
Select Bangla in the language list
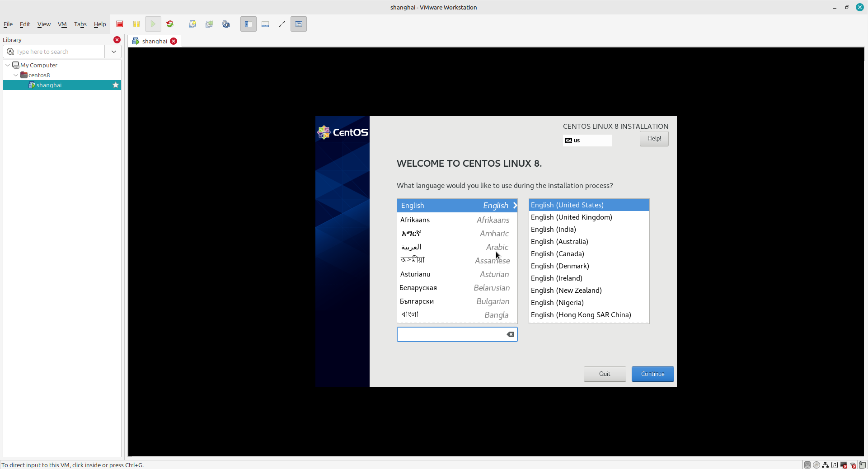point(457,315)
